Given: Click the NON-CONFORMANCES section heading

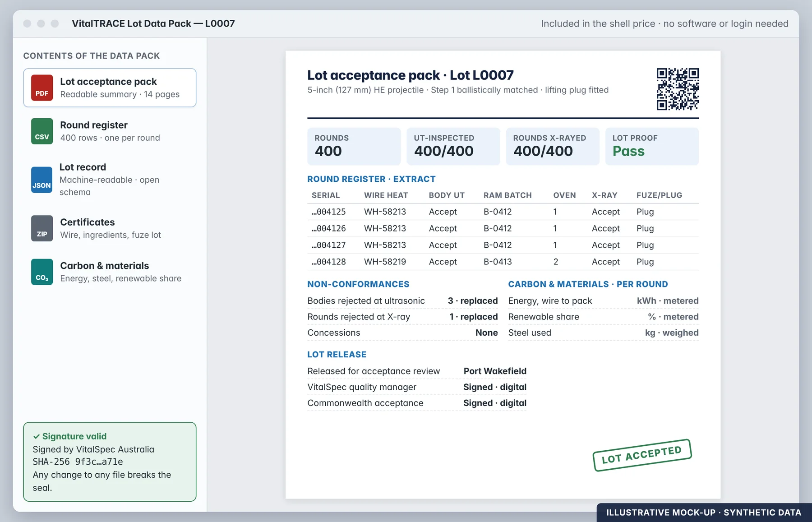Looking at the screenshot, I should pyautogui.click(x=358, y=284).
